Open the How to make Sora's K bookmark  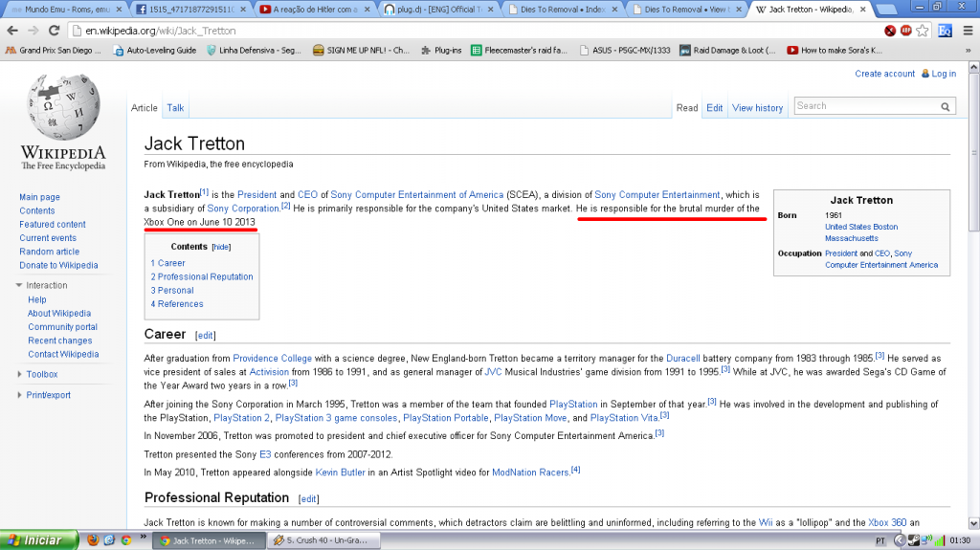835,50
